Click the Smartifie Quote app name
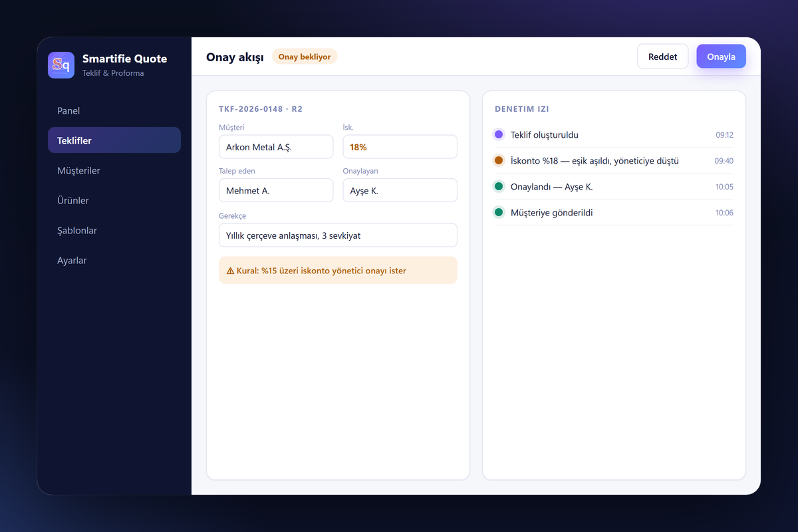The width and height of the screenshot is (798, 532). click(x=124, y=59)
